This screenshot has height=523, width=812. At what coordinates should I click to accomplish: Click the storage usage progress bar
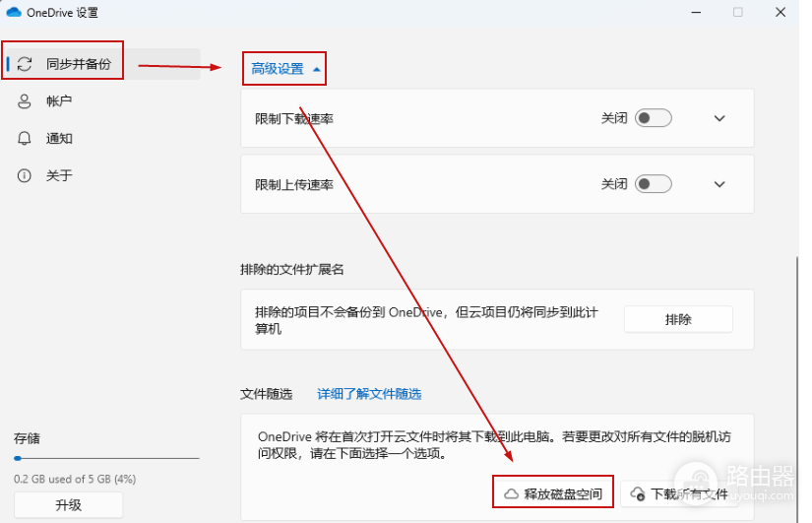pyautogui.click(x=106, y=458)
